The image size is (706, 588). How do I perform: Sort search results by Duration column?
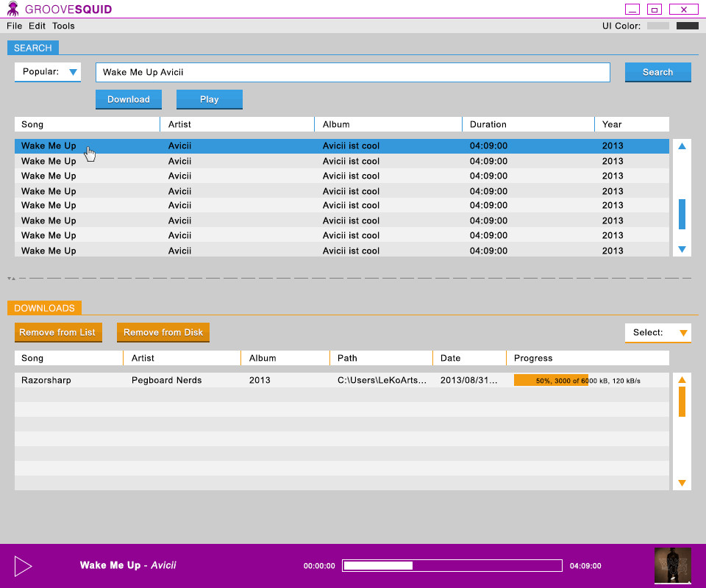coord(528,124)
